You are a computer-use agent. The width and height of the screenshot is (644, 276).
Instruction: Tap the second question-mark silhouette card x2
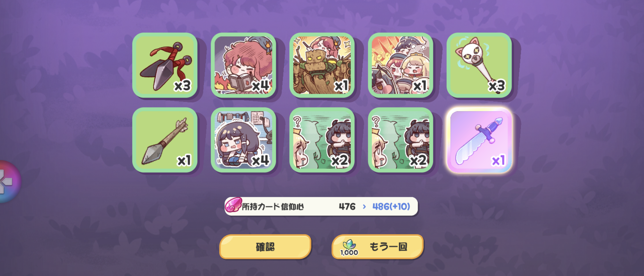[400, 140]
